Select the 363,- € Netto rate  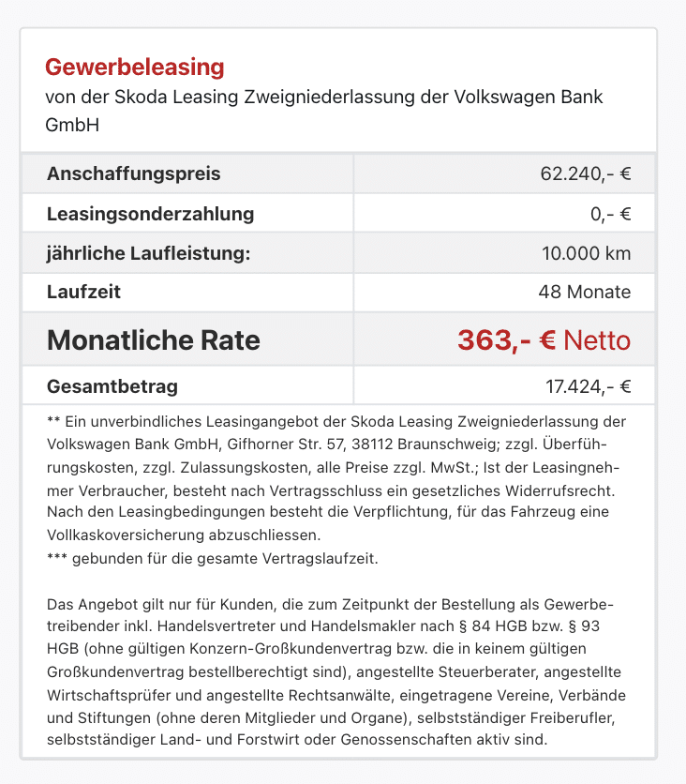pyautogui.click(x=544, y=340)
